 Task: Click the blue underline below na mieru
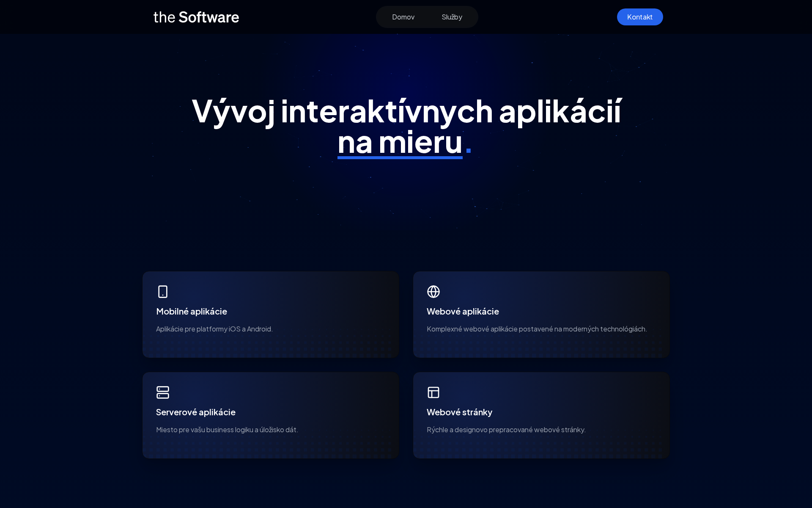400,157
